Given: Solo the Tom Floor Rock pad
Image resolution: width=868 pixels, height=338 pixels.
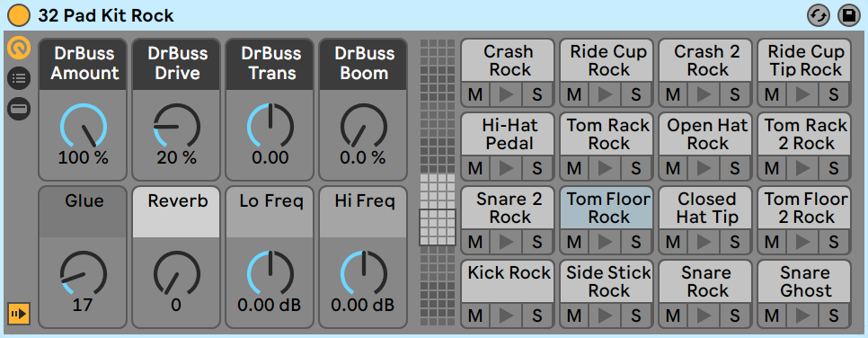Looking at the screenshot, I should (x=635, y=242).
